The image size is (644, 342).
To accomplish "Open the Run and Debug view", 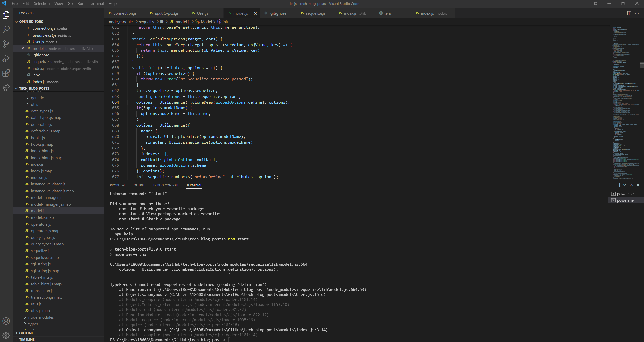I will click(6, 58).
